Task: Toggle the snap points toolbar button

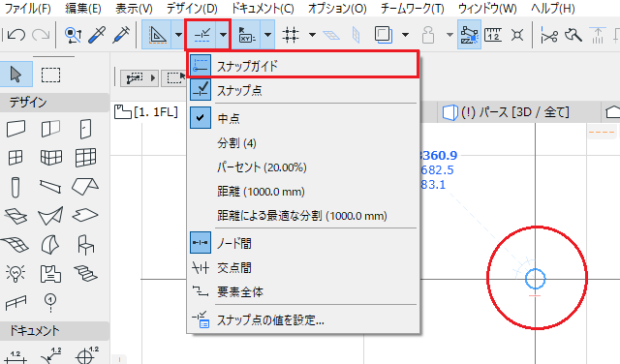Action: click(202, 35)
